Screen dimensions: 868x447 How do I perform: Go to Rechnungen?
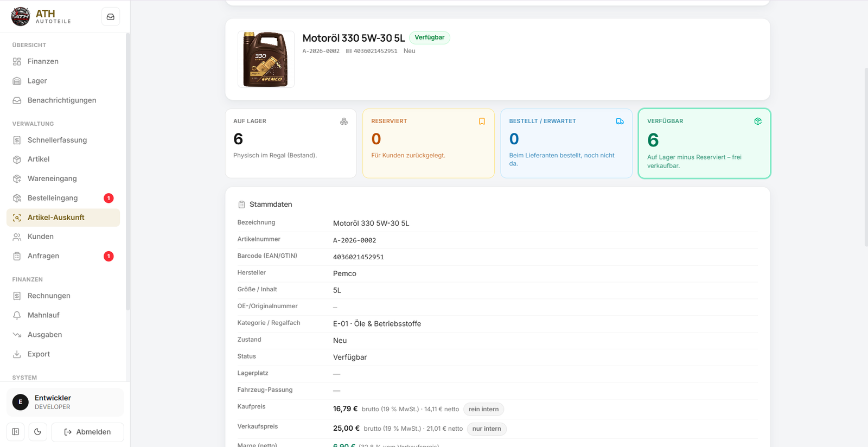point(63,296)
